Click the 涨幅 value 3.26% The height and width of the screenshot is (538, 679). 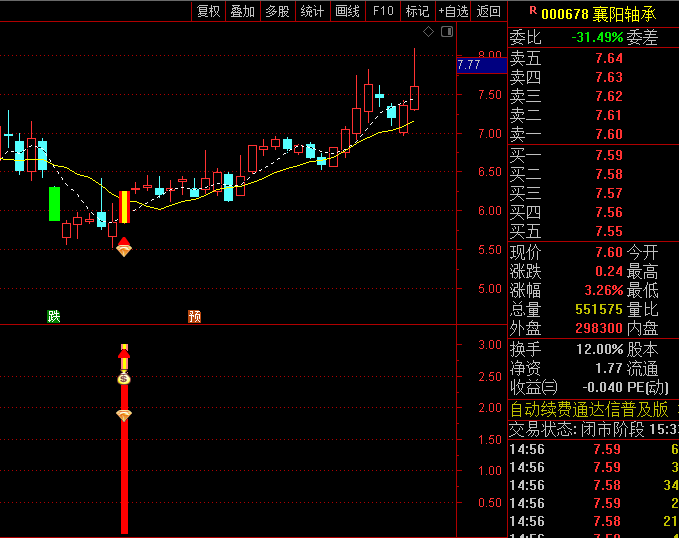(x=604, y=290)
